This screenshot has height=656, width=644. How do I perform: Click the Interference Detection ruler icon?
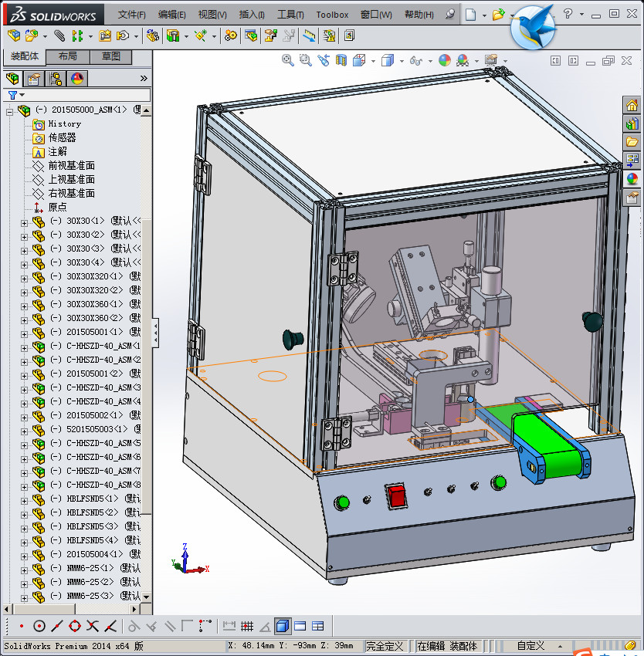(x=309, y=36)
